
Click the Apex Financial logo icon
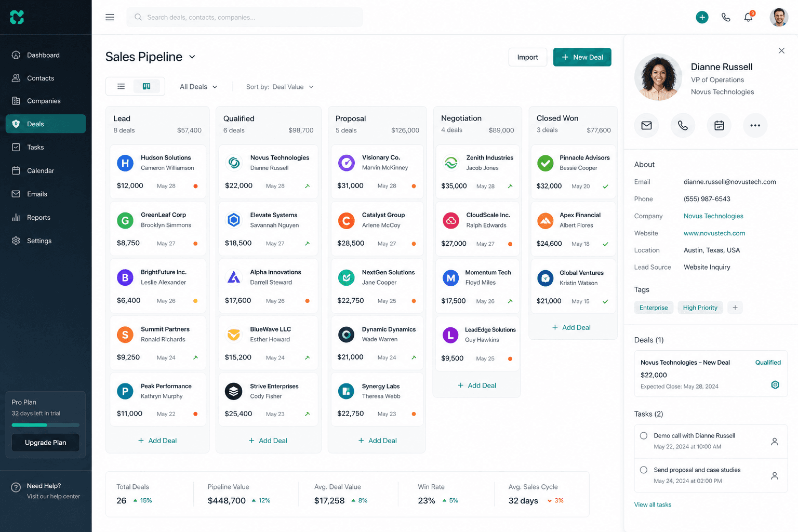pos(545,221)
